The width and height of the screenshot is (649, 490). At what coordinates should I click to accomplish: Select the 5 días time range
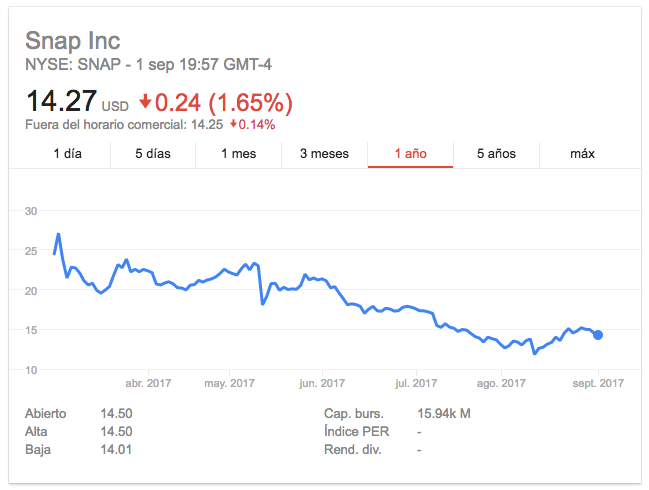pyautogui.click(x=153, y=153)
